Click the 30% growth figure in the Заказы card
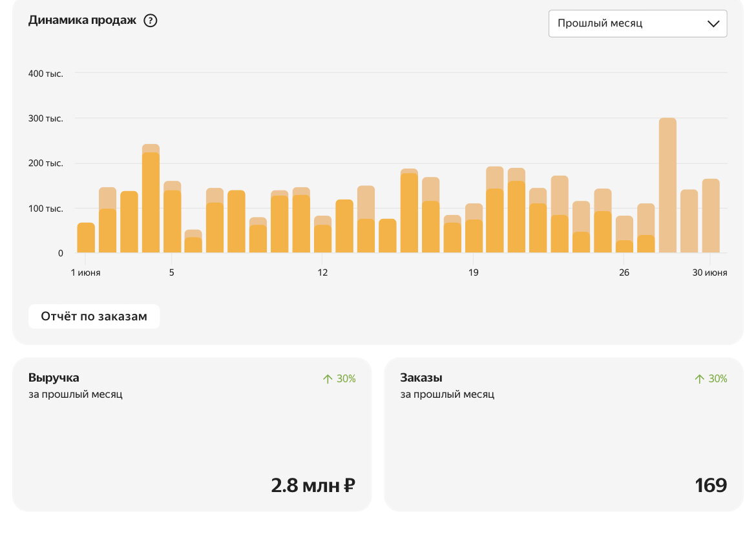Viewport: 756px width, 545px height. tap(718, 379)
